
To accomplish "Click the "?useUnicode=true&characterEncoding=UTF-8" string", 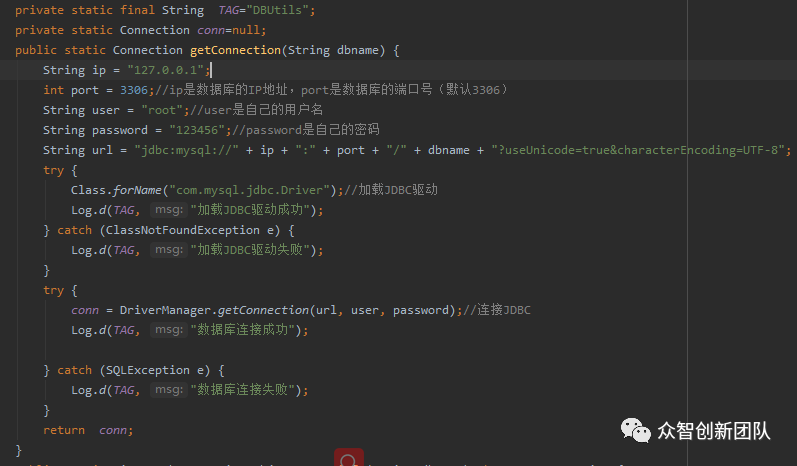I will click(x=637, y=150).
